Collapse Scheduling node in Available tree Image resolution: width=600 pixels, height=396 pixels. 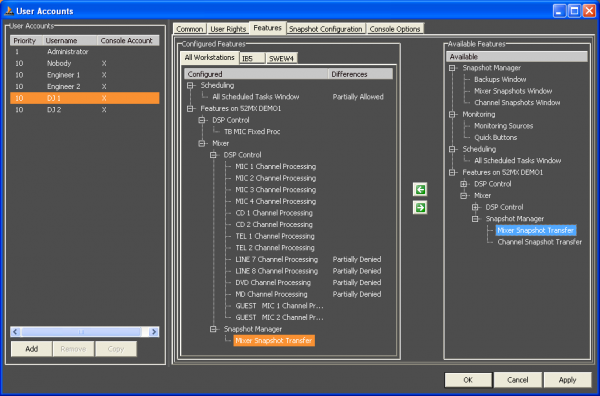point(452,149)
